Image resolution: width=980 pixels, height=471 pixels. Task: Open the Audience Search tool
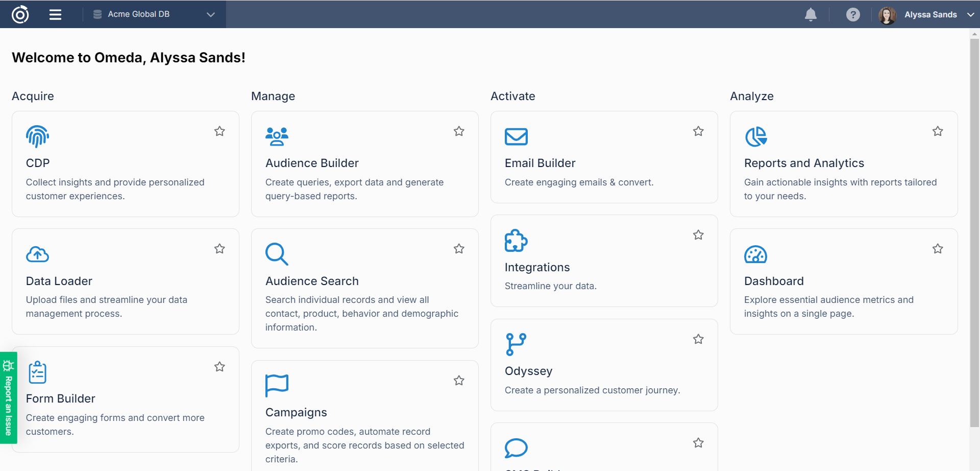(x=312, y=281)
